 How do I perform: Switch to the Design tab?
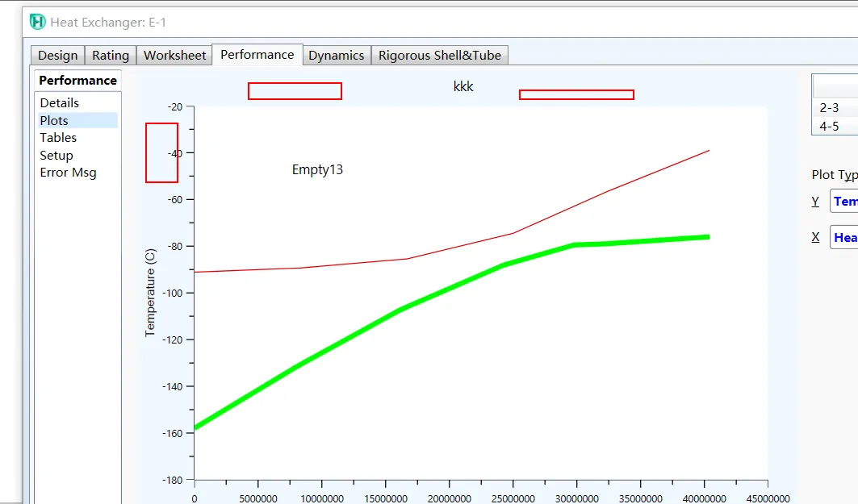58,56
